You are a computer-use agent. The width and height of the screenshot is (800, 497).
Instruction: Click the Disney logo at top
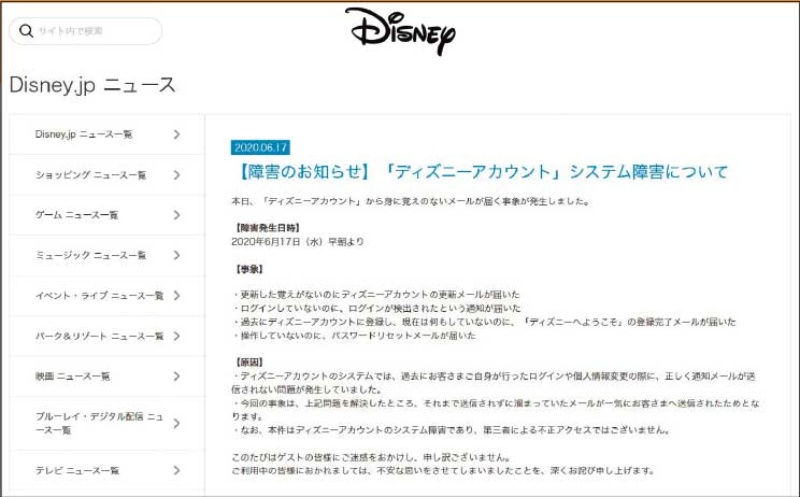point(400,31)
